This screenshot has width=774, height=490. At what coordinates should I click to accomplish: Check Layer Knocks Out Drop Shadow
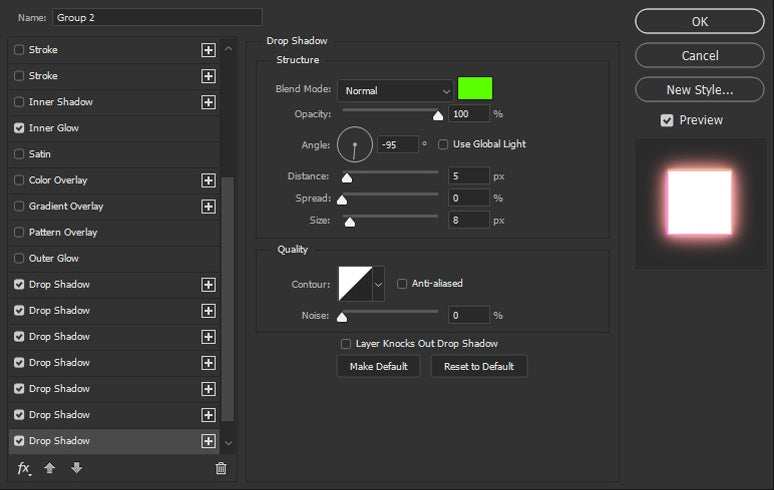tap(346, 343)
